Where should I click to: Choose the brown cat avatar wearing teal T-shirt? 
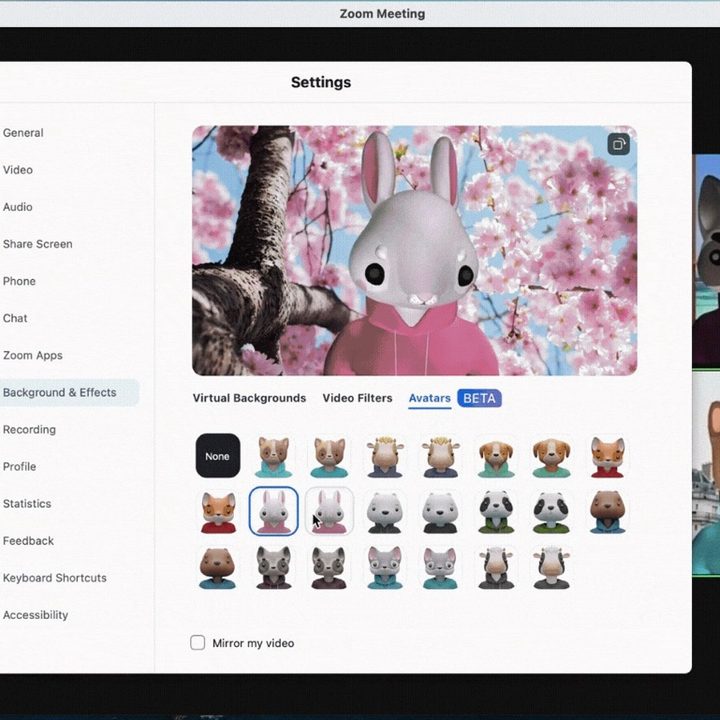click(x=329, y=456)
